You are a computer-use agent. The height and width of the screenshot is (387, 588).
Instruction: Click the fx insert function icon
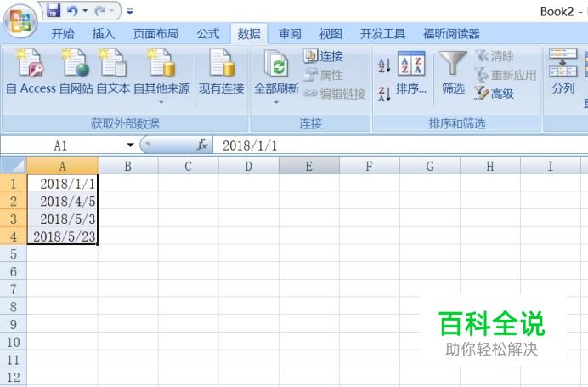tap(202, 145)
